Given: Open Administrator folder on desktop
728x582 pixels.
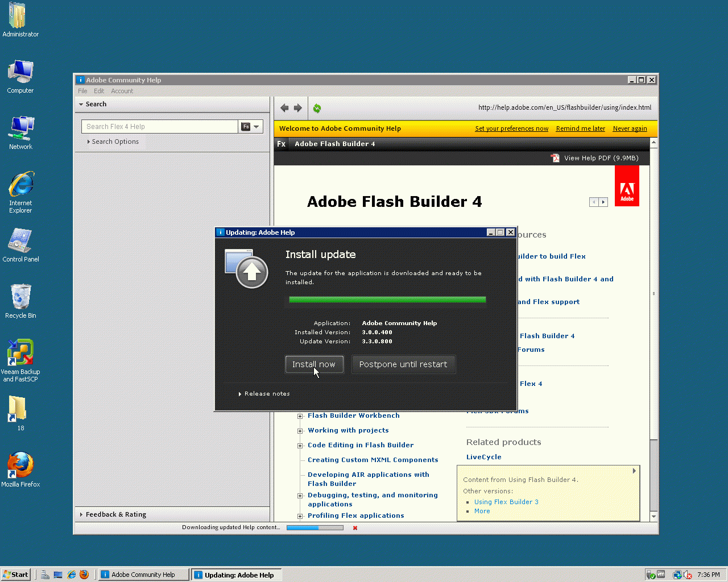Looking at the screenshot, I should [20, 20].
